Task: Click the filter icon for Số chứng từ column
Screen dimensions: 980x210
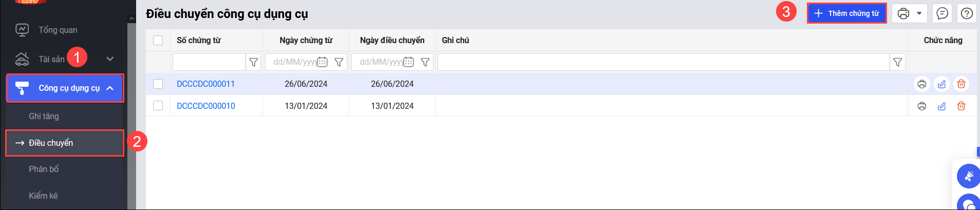Action: tap(253, 62)
